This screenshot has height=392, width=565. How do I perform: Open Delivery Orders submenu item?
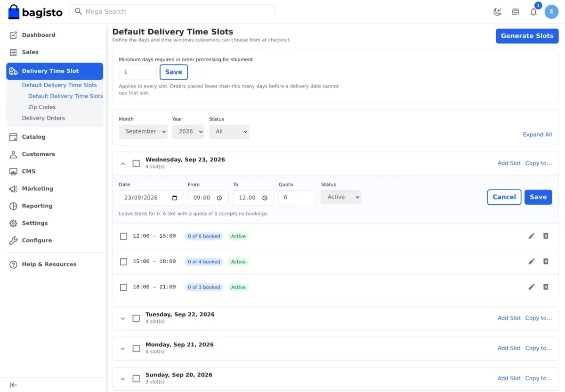(43, 118)
